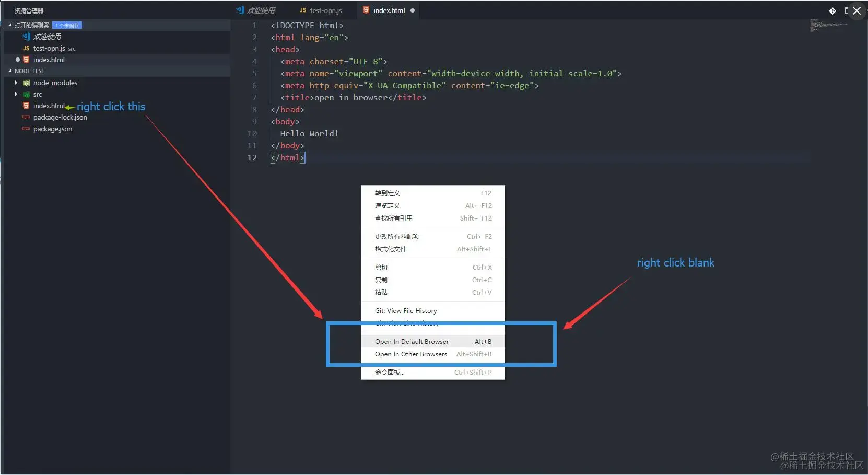The height and width of the screenshot is (475, 868).
Task: Click the <html lang="en"> code line
Action: click(x=309, y=37)
